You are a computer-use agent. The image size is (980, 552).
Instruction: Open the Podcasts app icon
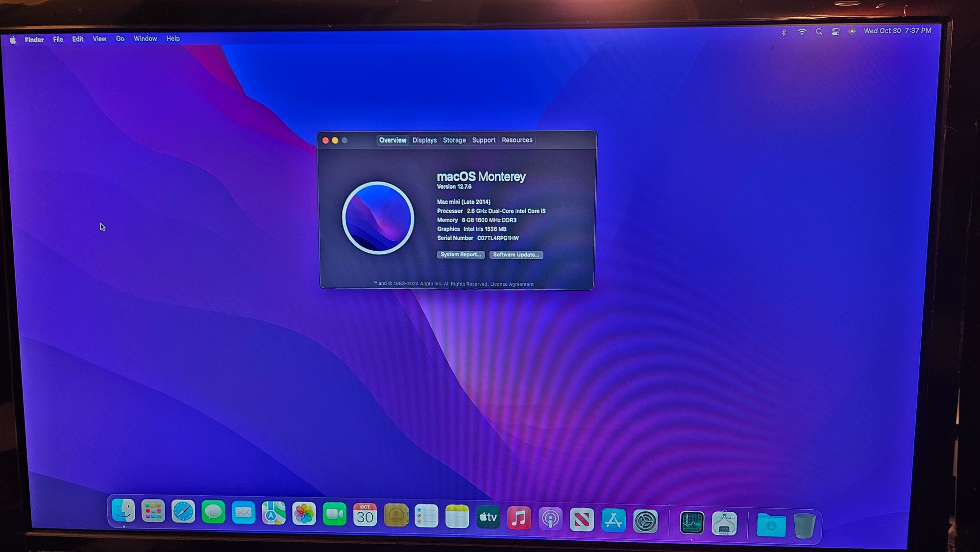550,519
